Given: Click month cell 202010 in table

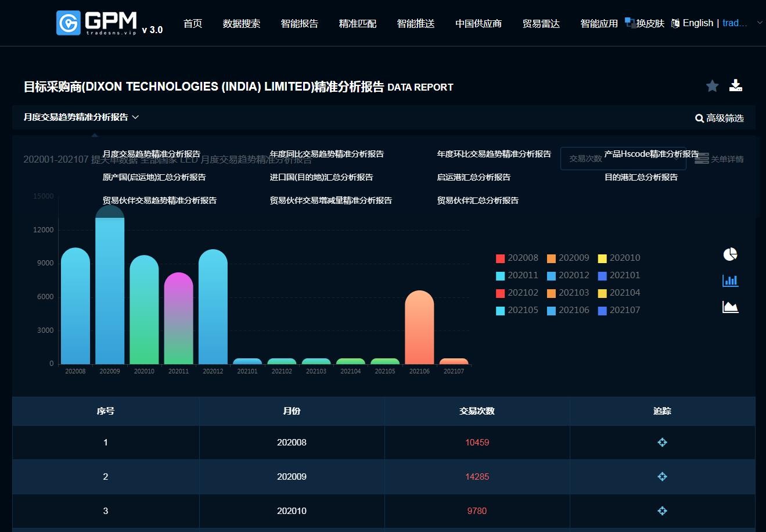Looking at the screenshot, I should [292, 511].
